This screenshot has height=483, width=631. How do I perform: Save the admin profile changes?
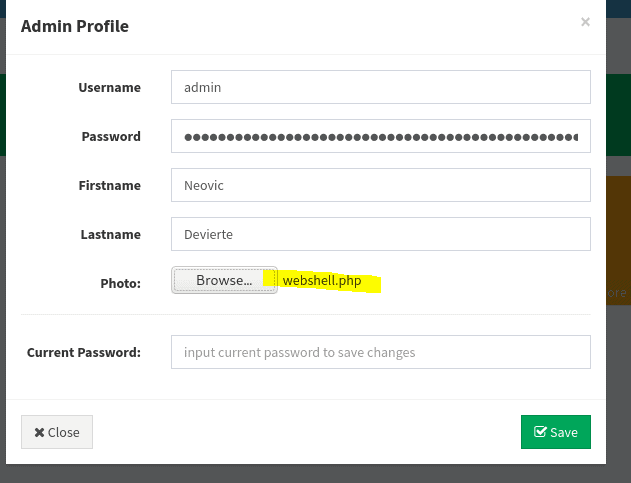coord(556,432)
